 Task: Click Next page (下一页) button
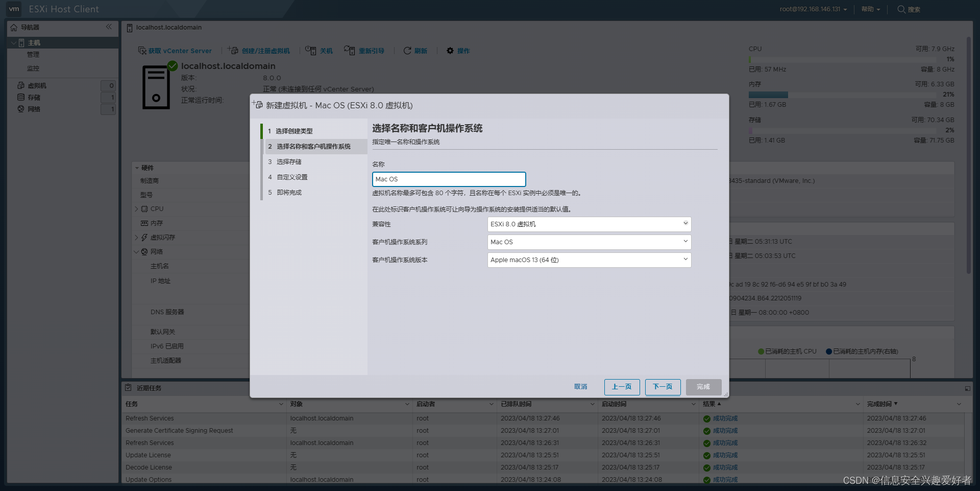pos(663,387)
